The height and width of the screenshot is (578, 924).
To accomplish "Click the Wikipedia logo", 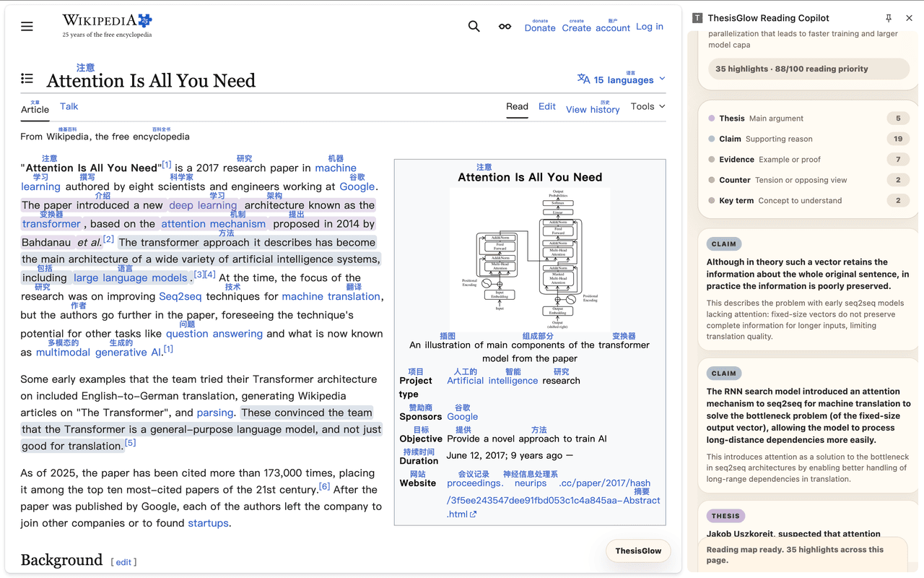I will click(x=107, y=25).
